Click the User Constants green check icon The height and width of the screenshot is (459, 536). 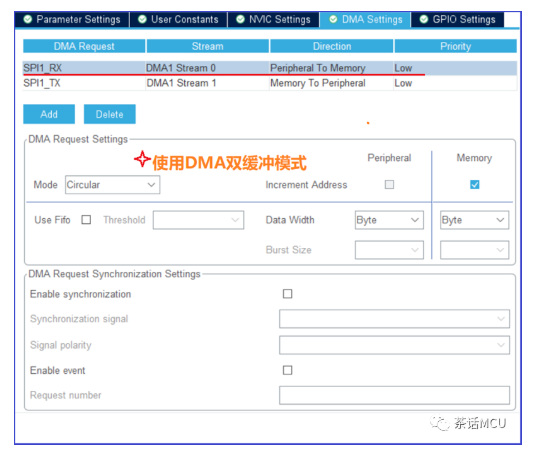[x=142, y=19]
